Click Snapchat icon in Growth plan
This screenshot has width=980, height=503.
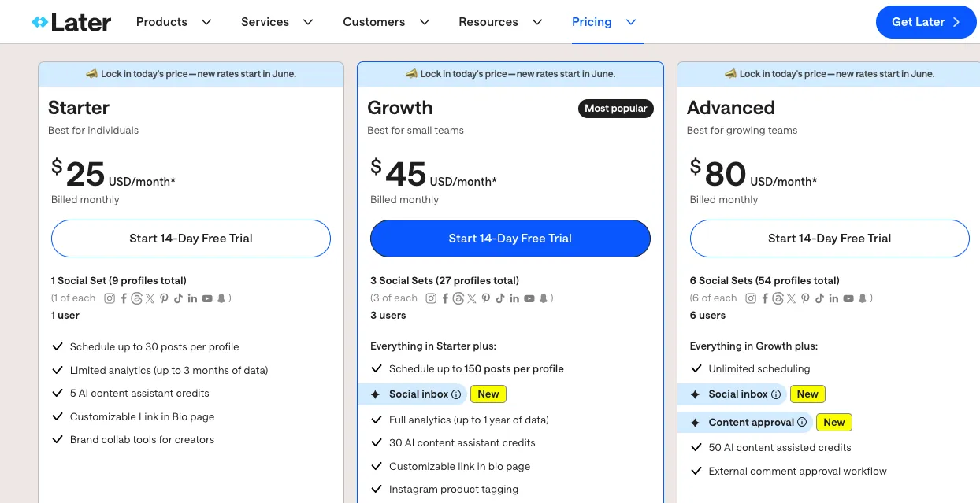point(544,298)
